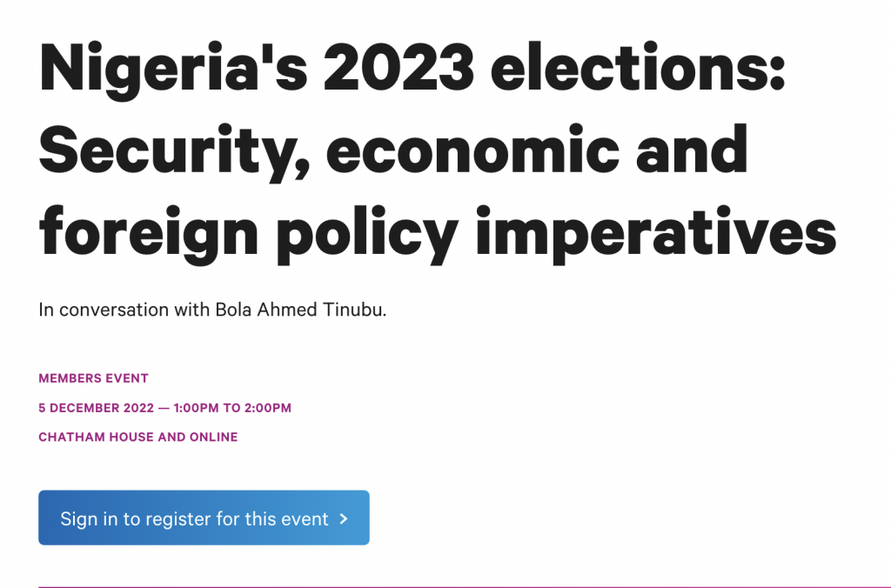Click the word 'policy' in the headline
The image size is (891, 588).
(367, 233)
